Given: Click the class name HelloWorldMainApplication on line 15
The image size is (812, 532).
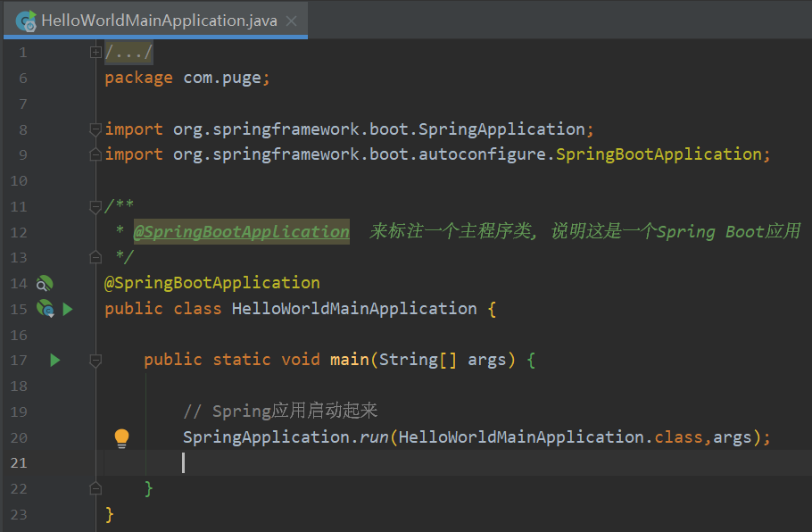Looking at the screenshot, I should [x=354, y=309].
